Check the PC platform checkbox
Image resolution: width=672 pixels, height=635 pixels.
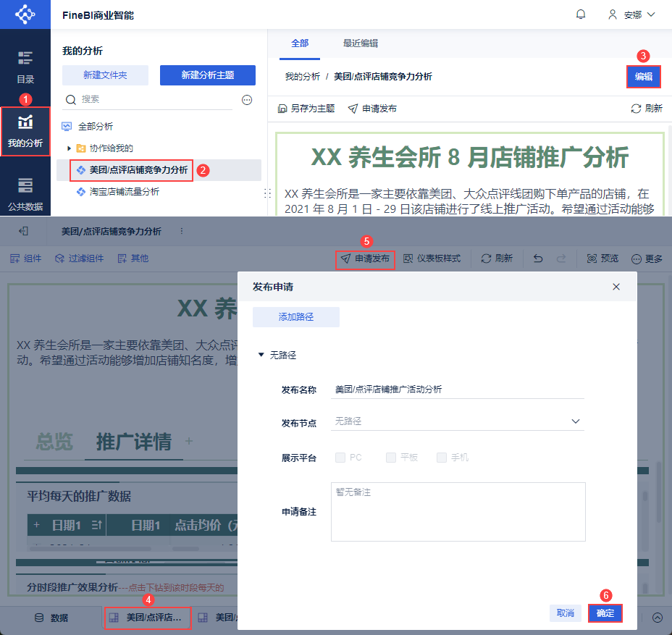pyautogui.click(x=340, y=458)
